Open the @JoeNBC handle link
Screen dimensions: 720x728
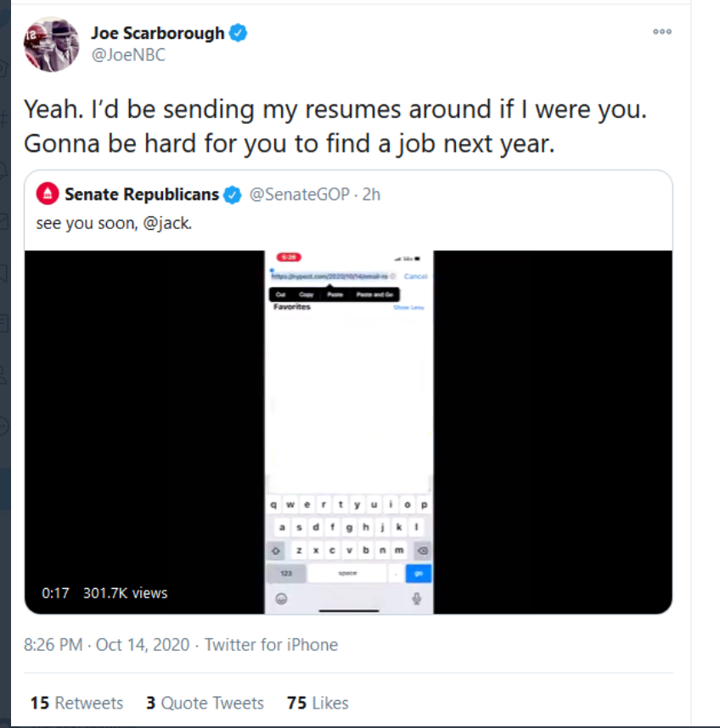click(x=128, y=55)
